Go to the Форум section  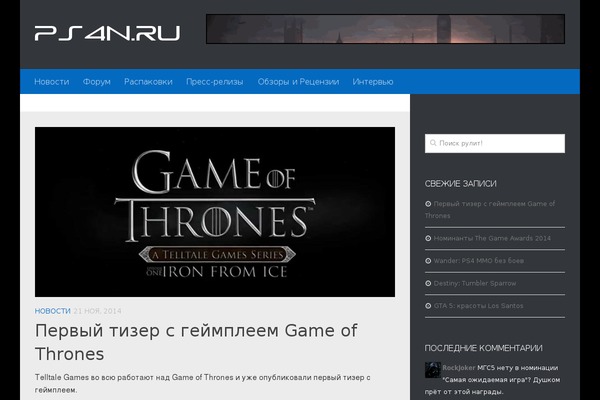97,82
